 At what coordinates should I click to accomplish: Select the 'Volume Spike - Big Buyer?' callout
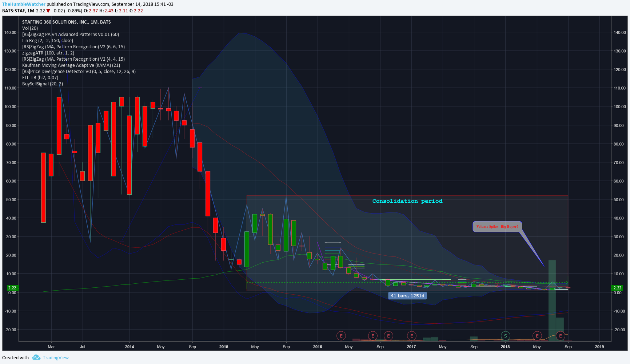tap(497, 226)
